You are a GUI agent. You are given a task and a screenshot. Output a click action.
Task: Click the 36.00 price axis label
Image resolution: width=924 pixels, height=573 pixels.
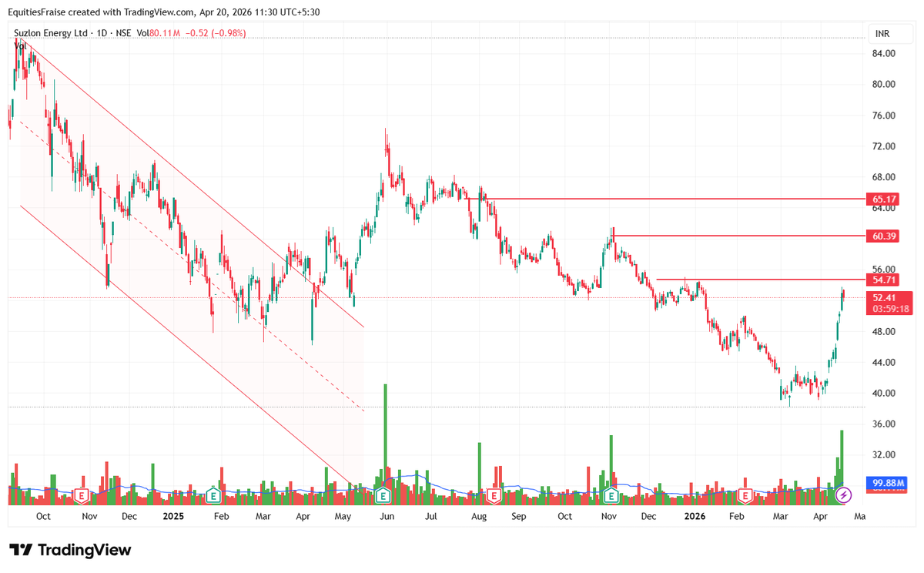click(884, 424)
